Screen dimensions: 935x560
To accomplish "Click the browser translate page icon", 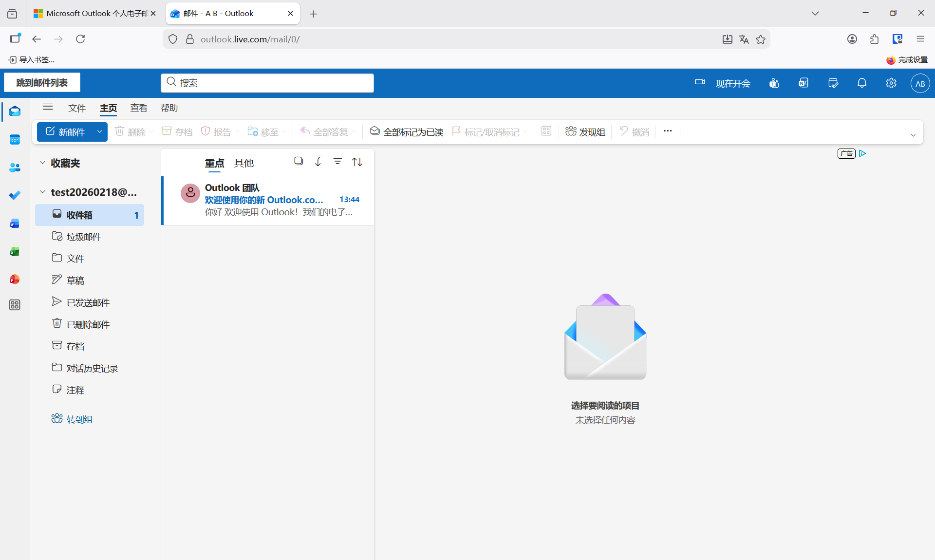I will tap(744, 39).
